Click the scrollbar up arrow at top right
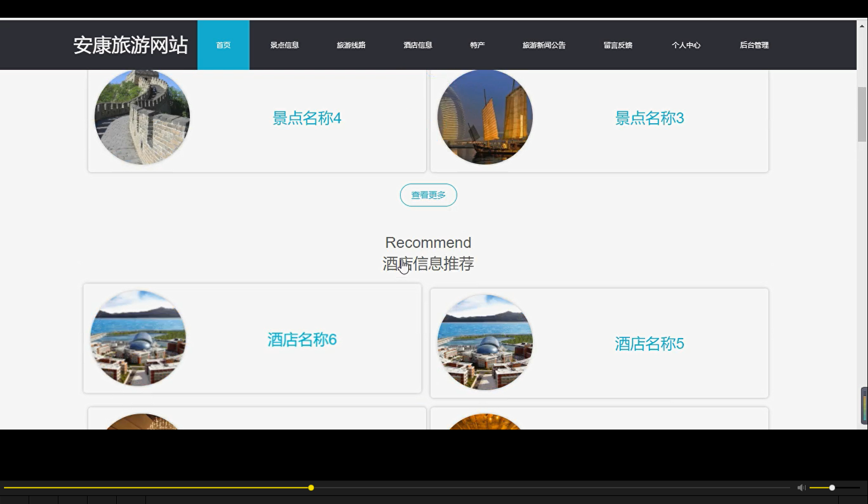 click(861, 25)
